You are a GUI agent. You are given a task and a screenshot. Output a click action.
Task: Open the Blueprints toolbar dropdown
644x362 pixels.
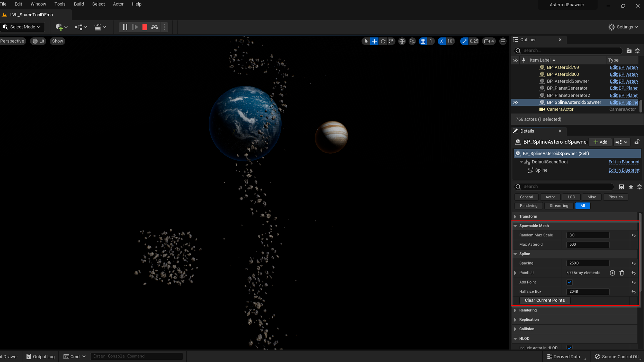pos(81,27)
